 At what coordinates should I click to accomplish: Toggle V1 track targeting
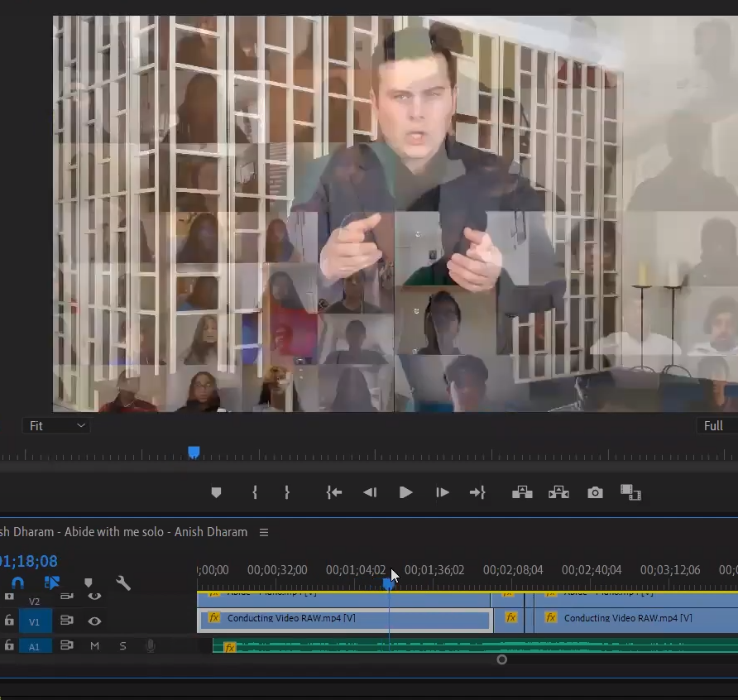pyautogui.click(x=35, y=622)
